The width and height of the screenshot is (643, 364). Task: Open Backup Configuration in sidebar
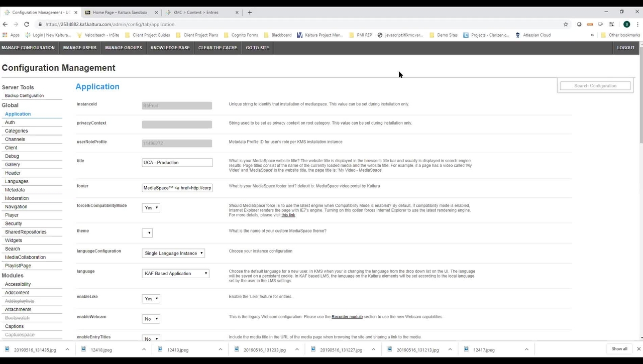(24, 95)
